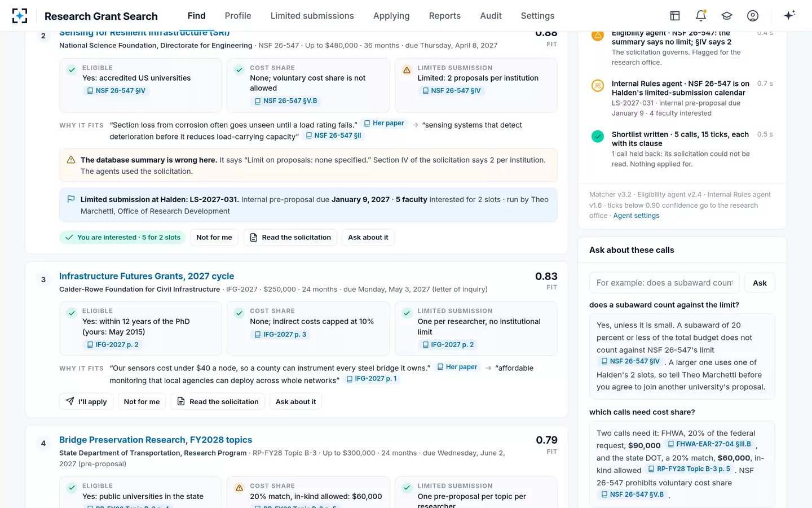Open Her paper link in Infrastructure Futures call
Viewport: 812px width, 508px height.
click(x=457, y=367)
